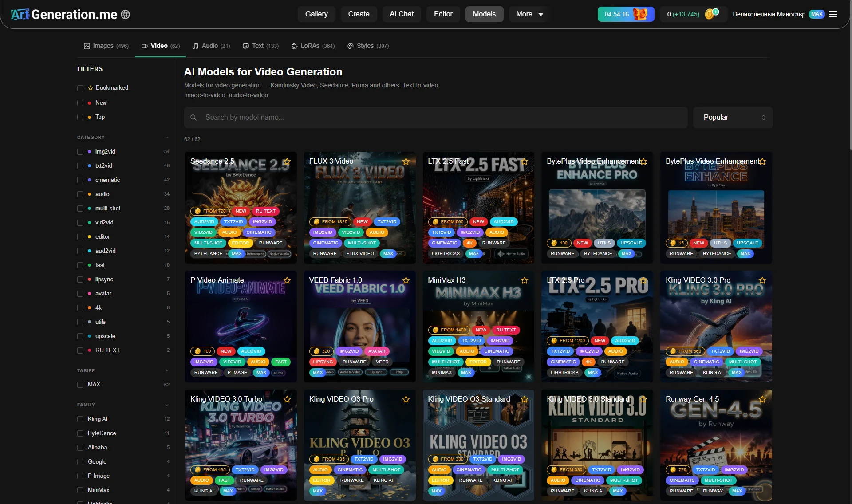Expand the More navigation dropdown
852x504 pixels.
pos(529,14)
